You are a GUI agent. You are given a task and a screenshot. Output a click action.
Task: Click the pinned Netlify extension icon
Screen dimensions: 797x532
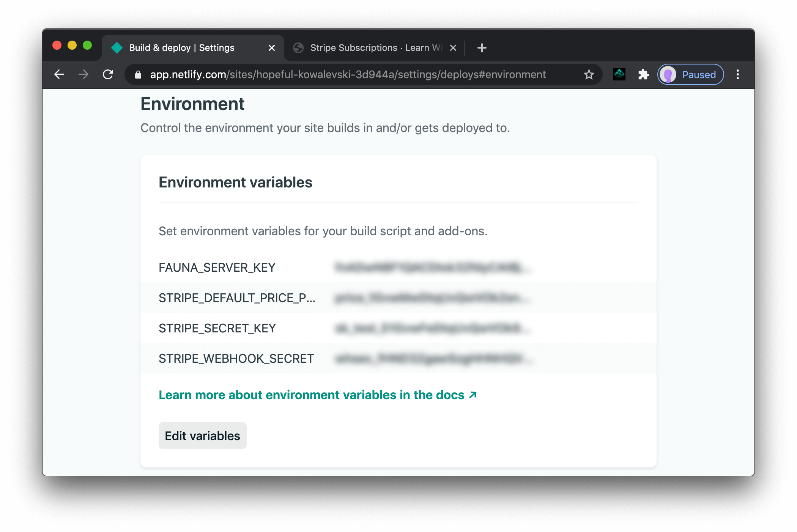click(x=619, y=74)
